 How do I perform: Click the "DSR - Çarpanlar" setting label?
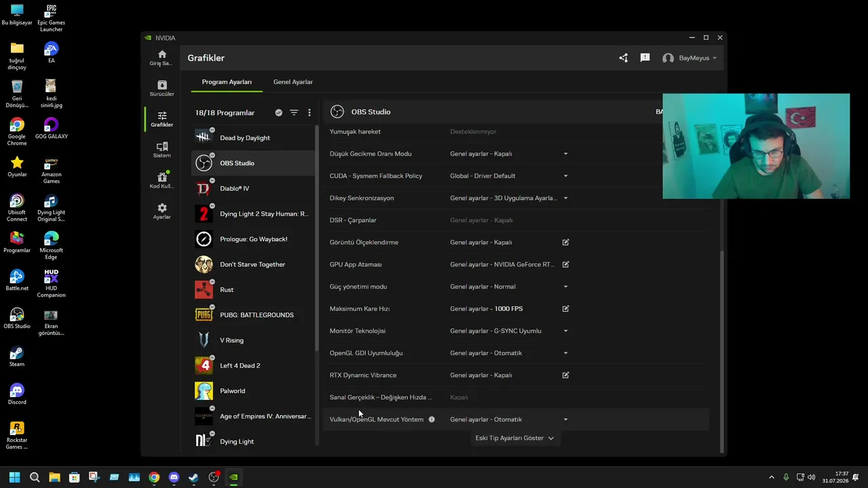point(353,220)
